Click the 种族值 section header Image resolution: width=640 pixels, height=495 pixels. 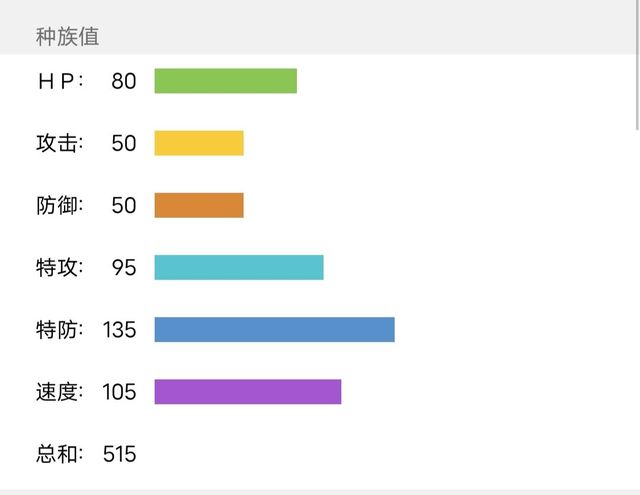click(67, 37)
